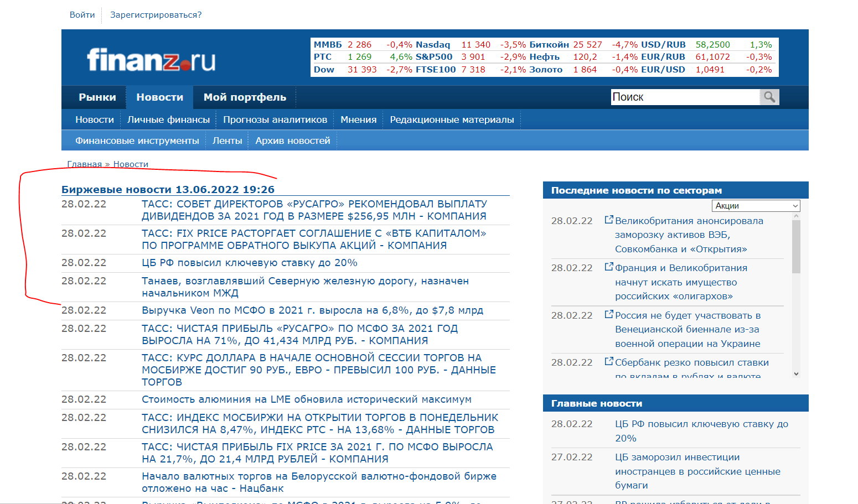The height and width of the screenshot is (504, 858).
Task: Open Франция и Великобритания олигархи article
Action: (x=681, y=282)
